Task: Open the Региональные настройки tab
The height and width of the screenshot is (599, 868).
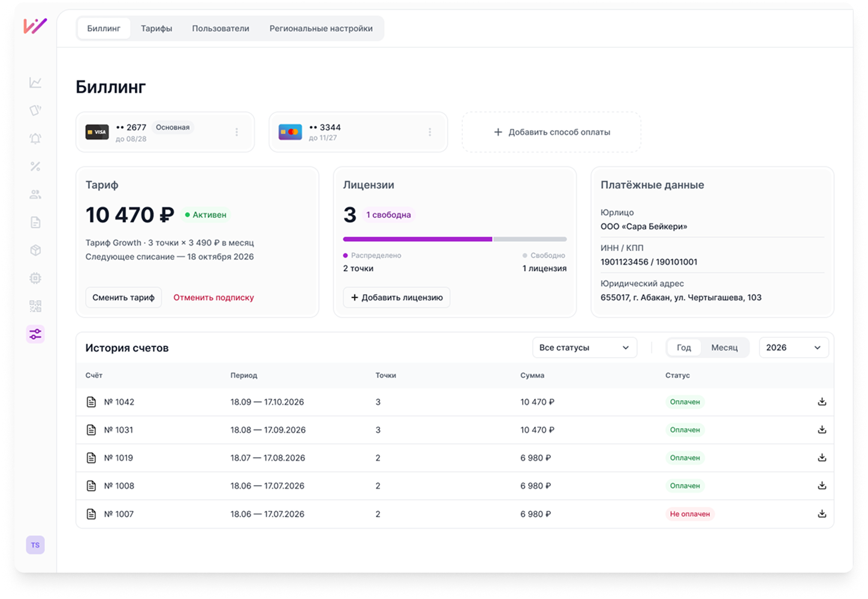Action: [321, 28]
